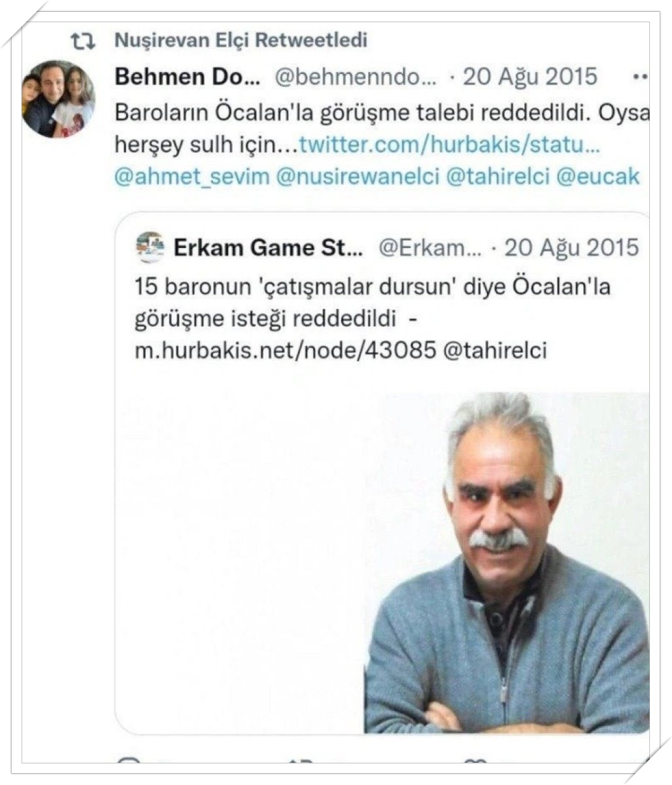The width and height of the screenshot is (672, 785).
Task: Open the @nusirewanelci mention
Action: coord(358,177)
